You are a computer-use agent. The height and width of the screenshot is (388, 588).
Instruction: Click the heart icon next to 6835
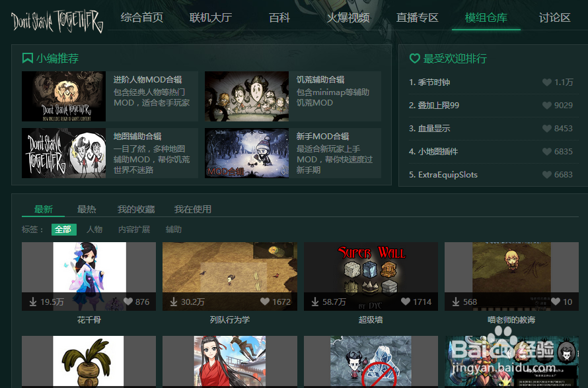click(547, 152)
